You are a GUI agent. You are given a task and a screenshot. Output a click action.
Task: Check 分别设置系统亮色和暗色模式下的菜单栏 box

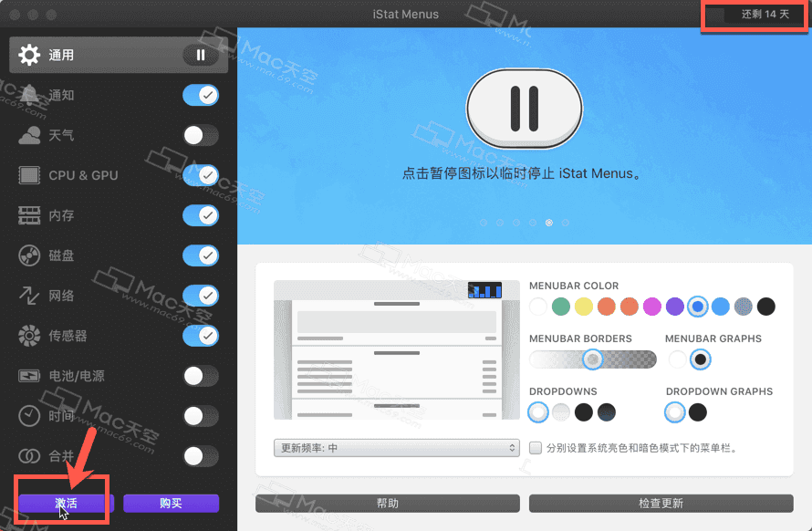point(536,448)
